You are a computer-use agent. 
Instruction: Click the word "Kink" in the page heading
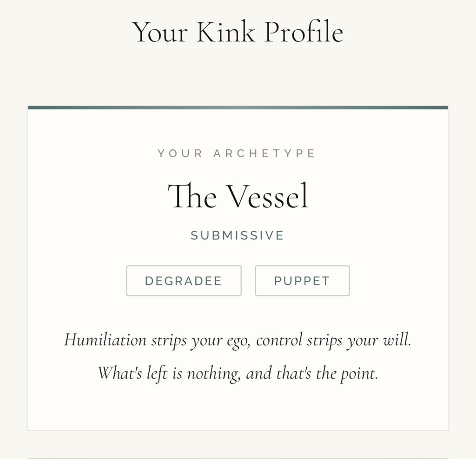pyautogui.click(x=225, y=32)
